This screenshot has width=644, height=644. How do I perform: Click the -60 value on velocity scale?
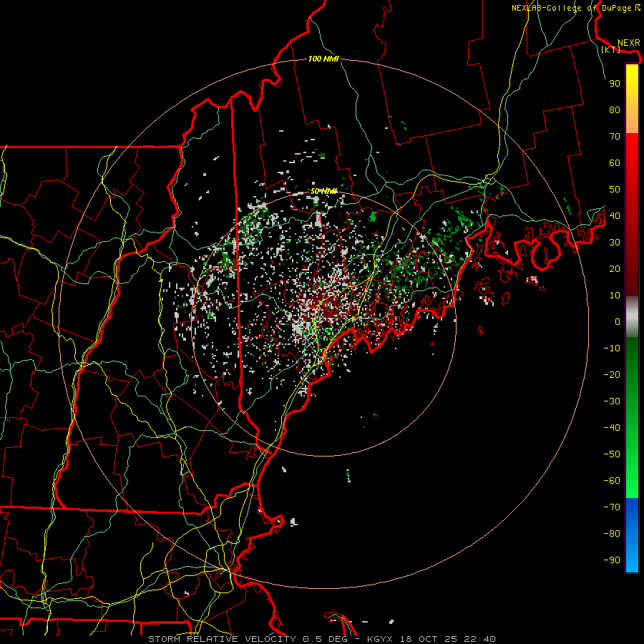point(612,481)
